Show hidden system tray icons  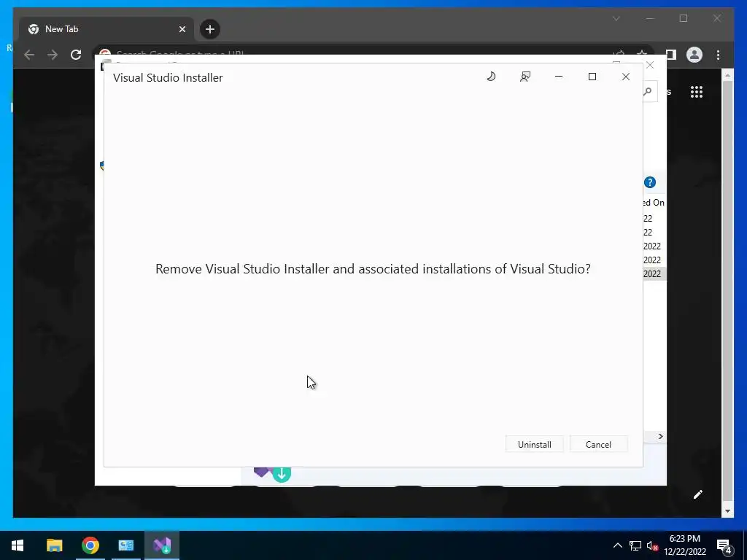(617, 545)
